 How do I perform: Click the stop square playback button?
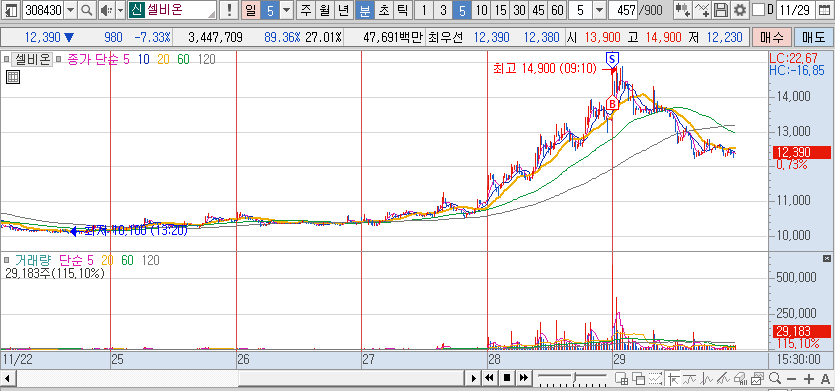(507, 378)
